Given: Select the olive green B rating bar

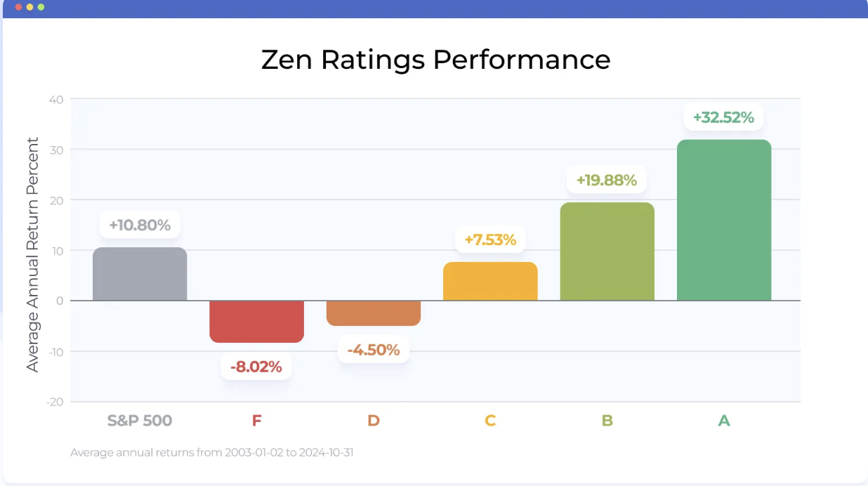Looking at the screenshot, I should pos(607,251).
